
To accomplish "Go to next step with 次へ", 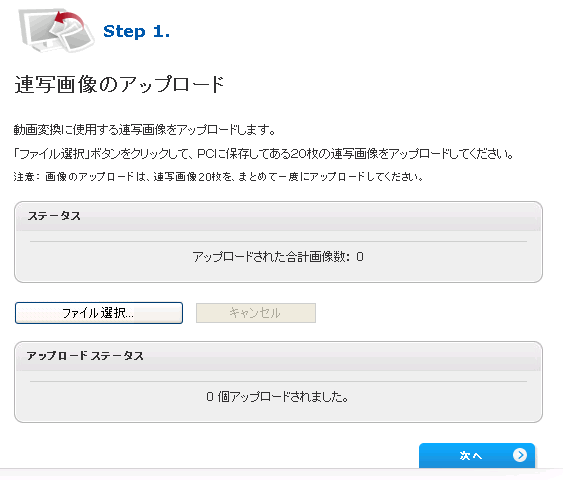I will click(x=477, y=455).
